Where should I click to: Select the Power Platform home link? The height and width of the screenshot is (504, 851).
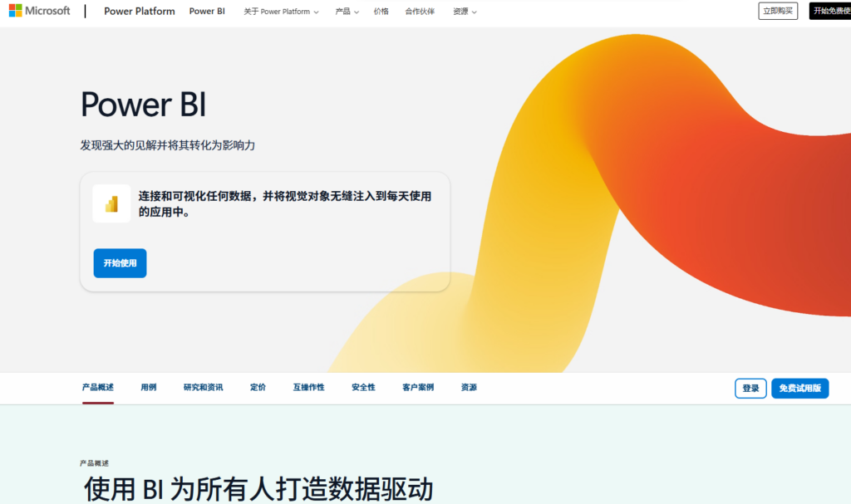point(139,11)
